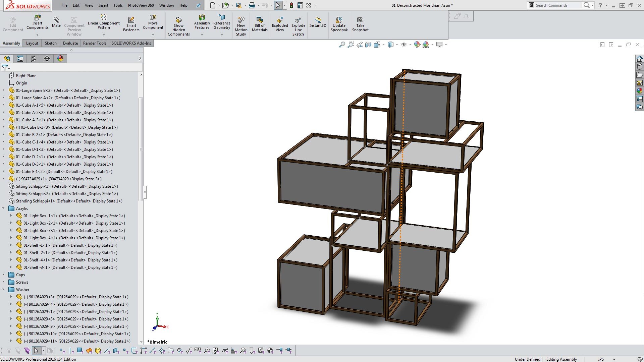Open ConfigurationManager tab icon
Image resolution: width=644 pixels, height=362 pixels.
pyautogui.click(x=34, y=59)
